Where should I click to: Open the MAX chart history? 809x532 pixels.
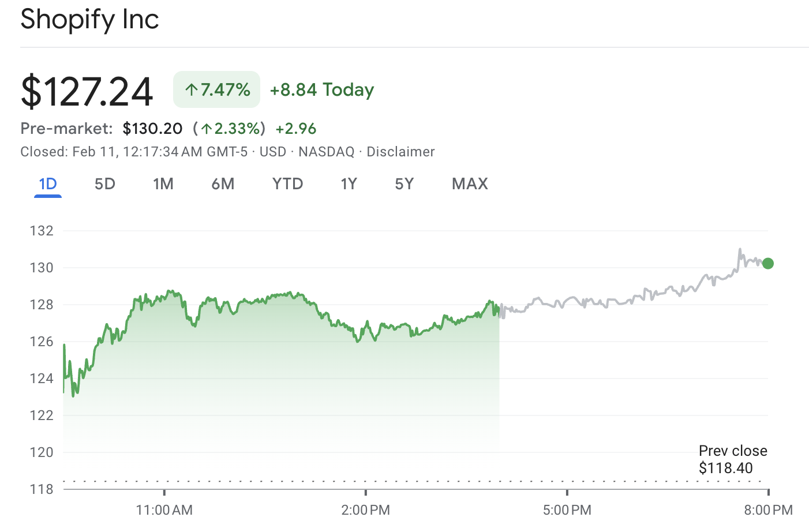tap(469, 183)
